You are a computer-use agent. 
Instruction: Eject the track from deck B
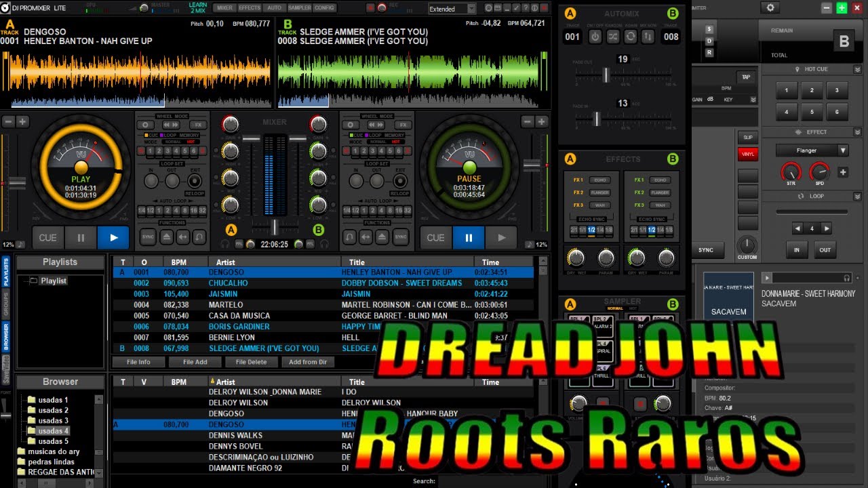383,237
